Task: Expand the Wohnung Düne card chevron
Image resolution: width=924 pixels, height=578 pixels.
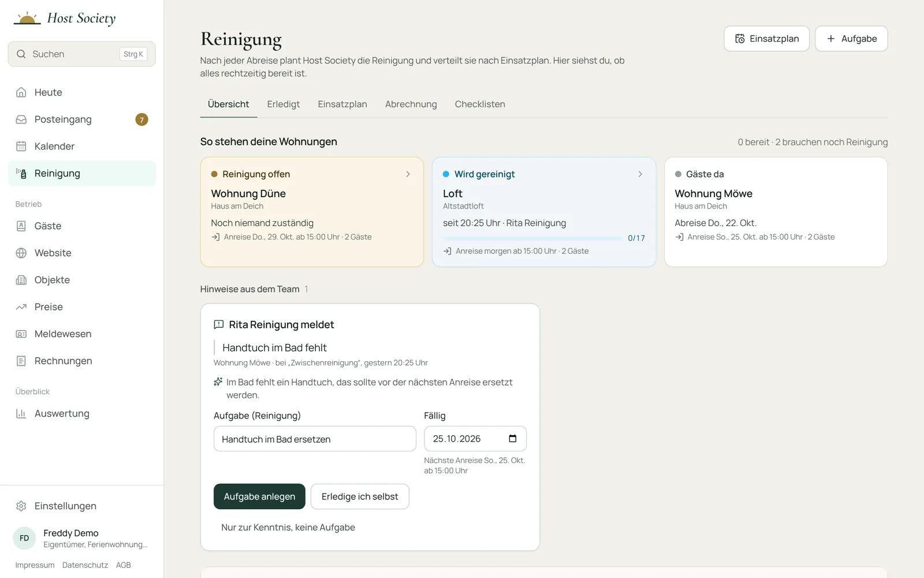Action: [x=408, y=174]
